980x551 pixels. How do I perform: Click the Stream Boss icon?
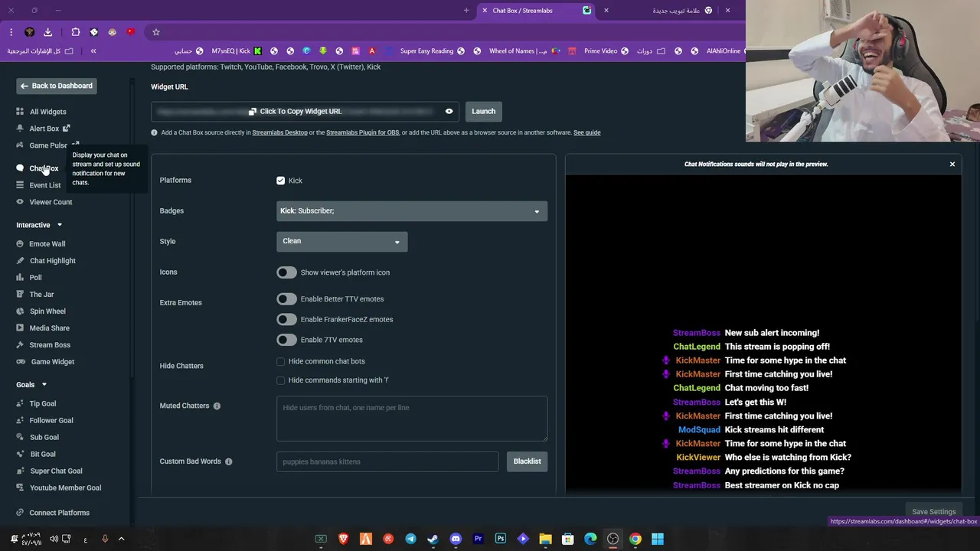(20, 344)
